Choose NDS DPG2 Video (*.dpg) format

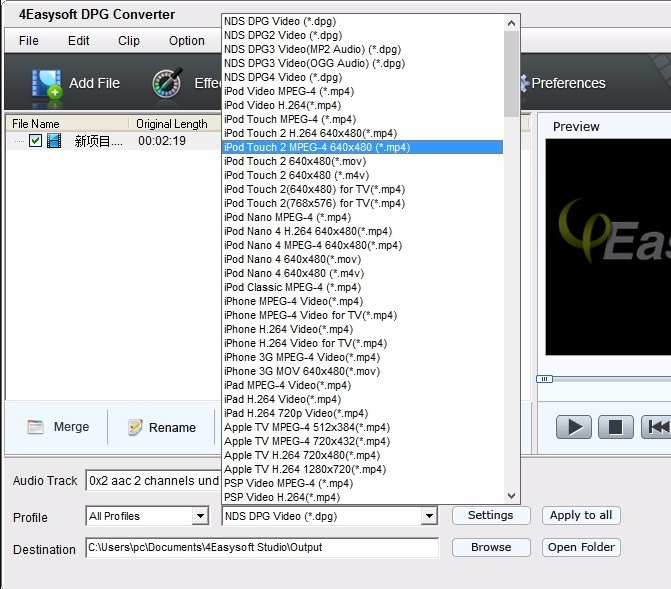[362, 35]
